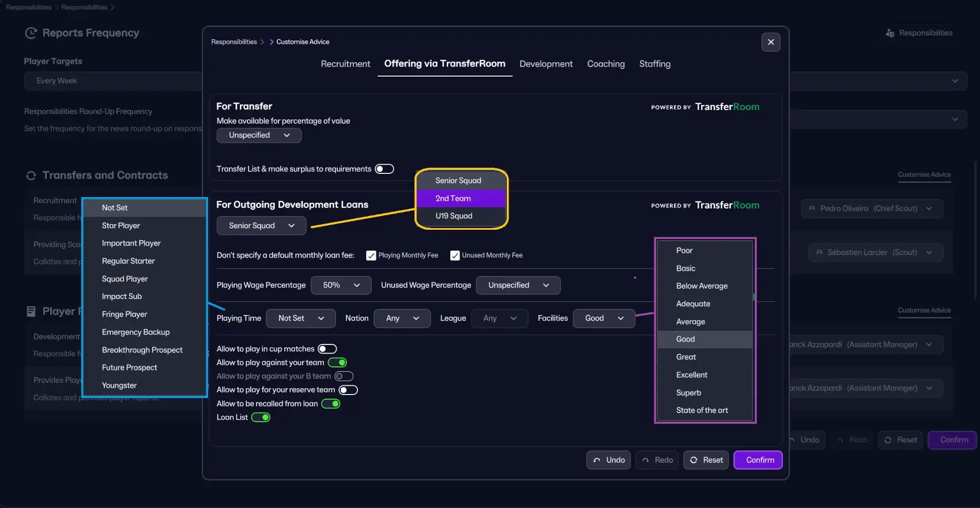Image resolution: width=980 pixels, height=508 pixels.
Task: Choose 2nd Team option
Action: [x=461, y=198]
